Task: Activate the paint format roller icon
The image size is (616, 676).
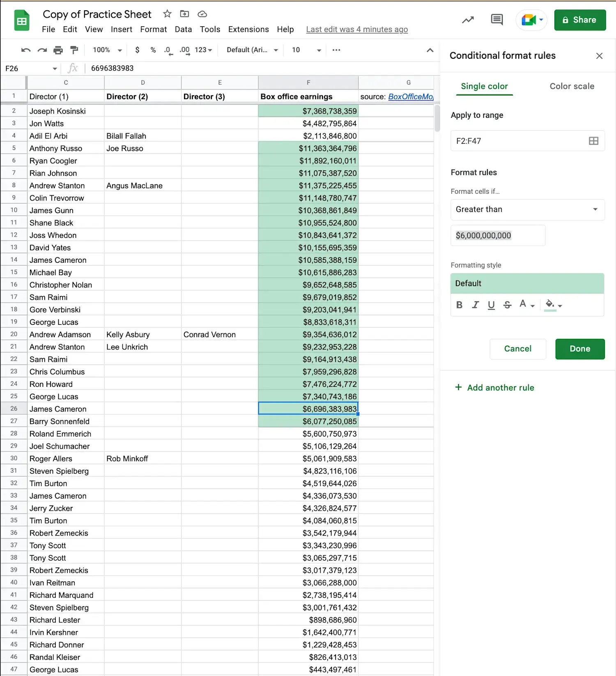Action: pyautogui.click(x=74, y=50)
